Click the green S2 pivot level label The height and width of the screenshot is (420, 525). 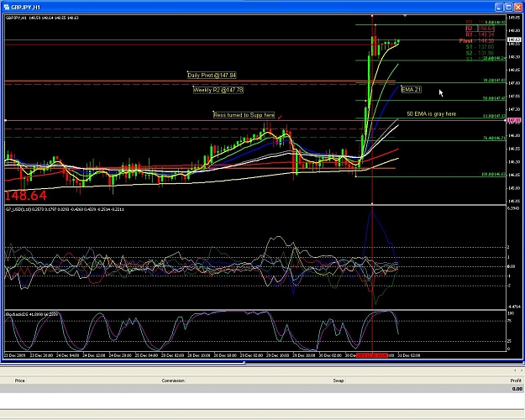480,53
